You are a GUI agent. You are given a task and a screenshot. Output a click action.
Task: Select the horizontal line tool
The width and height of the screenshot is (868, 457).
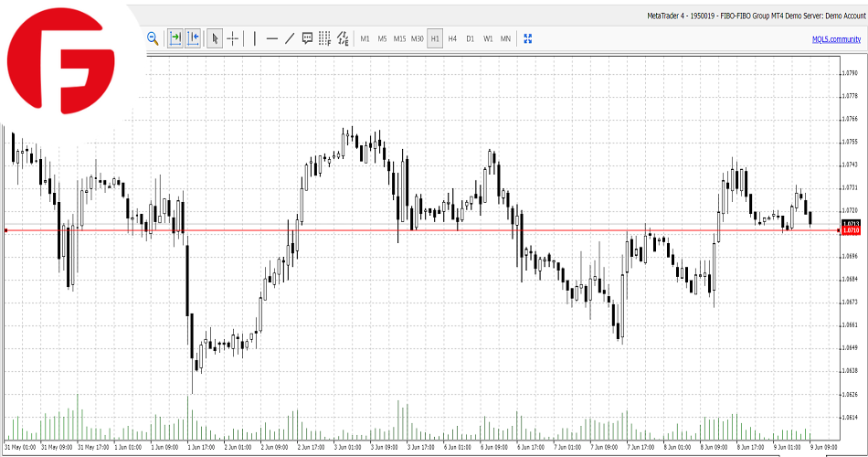point(271,38)
